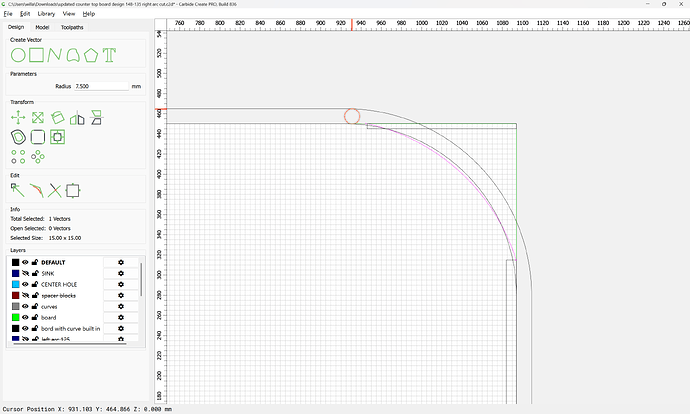Open settings gear for board layer
This screenshot has height=414, width=690.
pyautogui.click(x=120, y=317)
